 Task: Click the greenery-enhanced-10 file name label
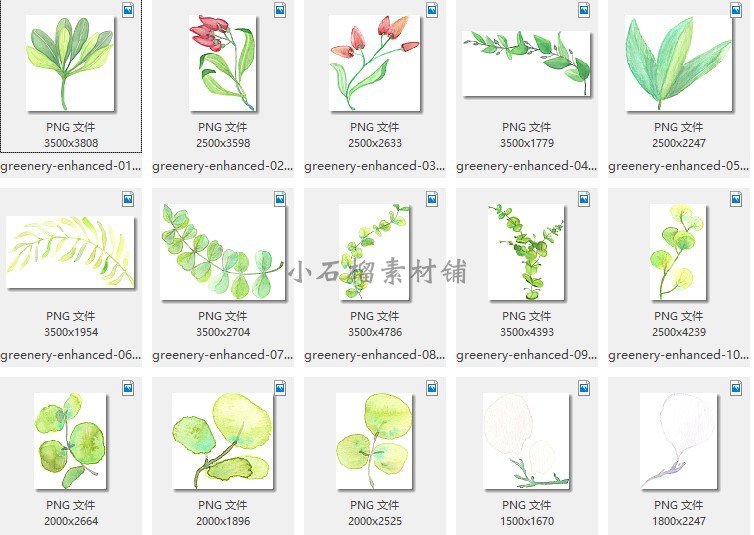pos(678,355)
